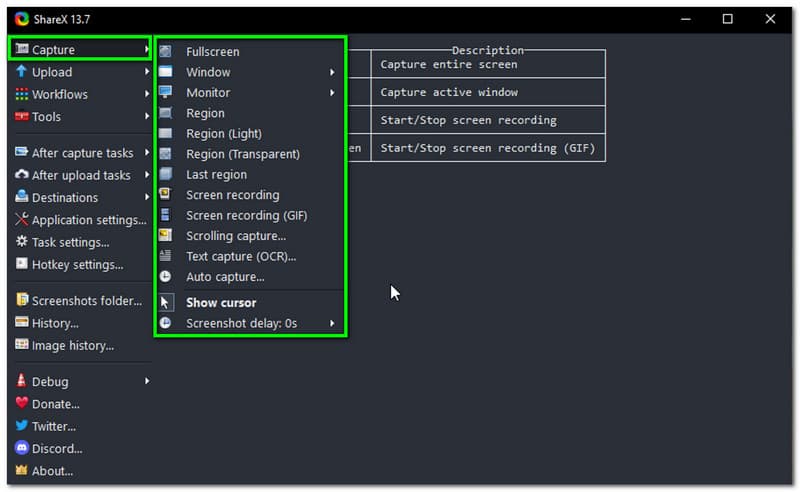Click the Text capture (OCR) icon
The width and height of the screenshot is (800, 492).
[x=165, y=256]
